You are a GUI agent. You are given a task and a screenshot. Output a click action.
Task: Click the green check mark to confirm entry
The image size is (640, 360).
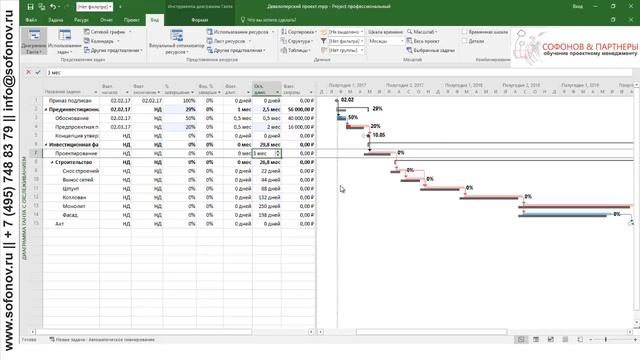(38, 72)
